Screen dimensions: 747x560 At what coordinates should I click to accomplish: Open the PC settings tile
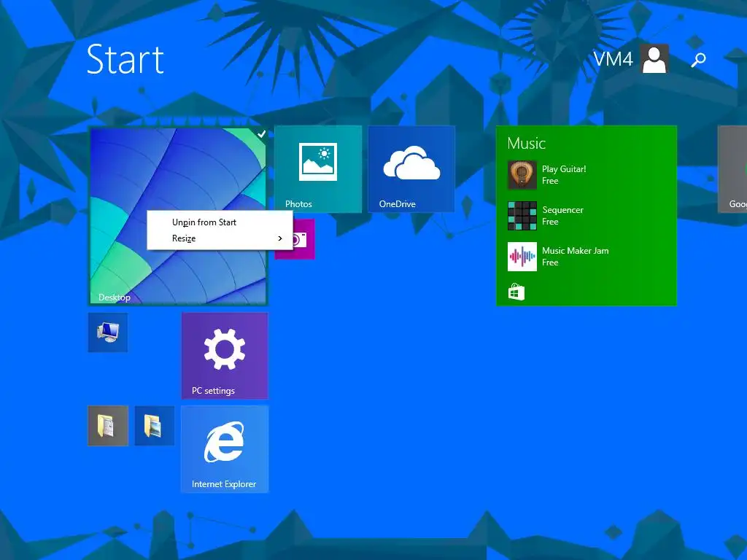click(225, 356)
